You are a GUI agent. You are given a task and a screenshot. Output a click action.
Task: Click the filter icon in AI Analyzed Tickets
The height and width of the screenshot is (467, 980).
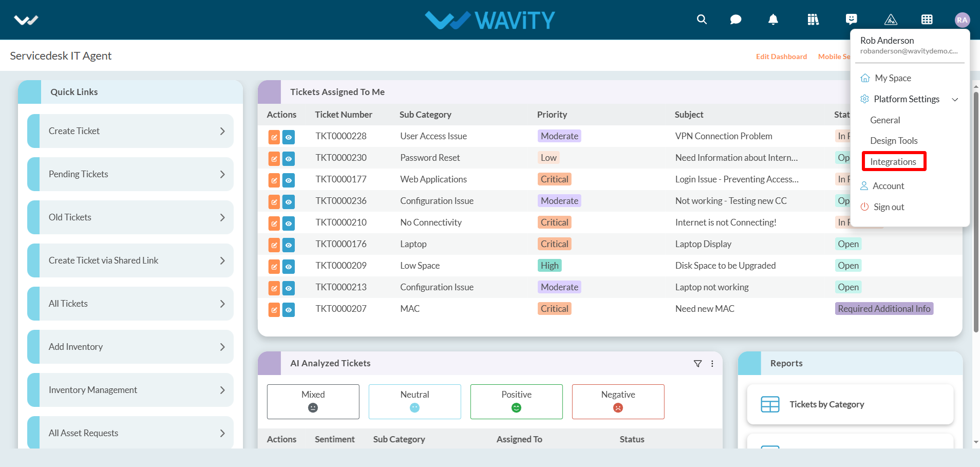click(698, 364)
